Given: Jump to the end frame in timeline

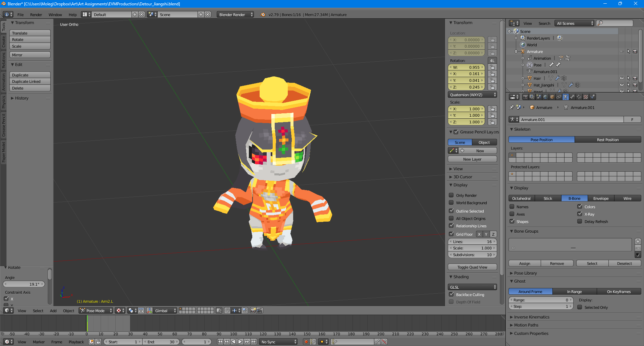Looking at the screenshot, I should (254, 342).
